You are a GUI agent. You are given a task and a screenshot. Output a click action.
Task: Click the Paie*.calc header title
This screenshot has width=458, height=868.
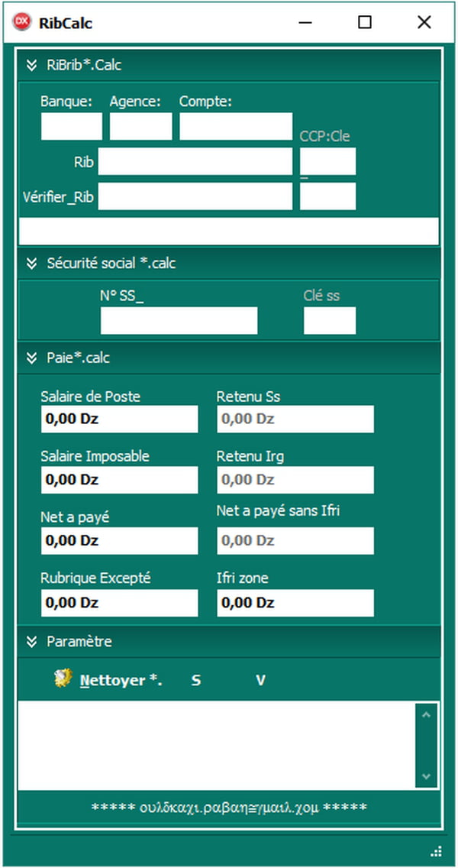coord(78,358)
